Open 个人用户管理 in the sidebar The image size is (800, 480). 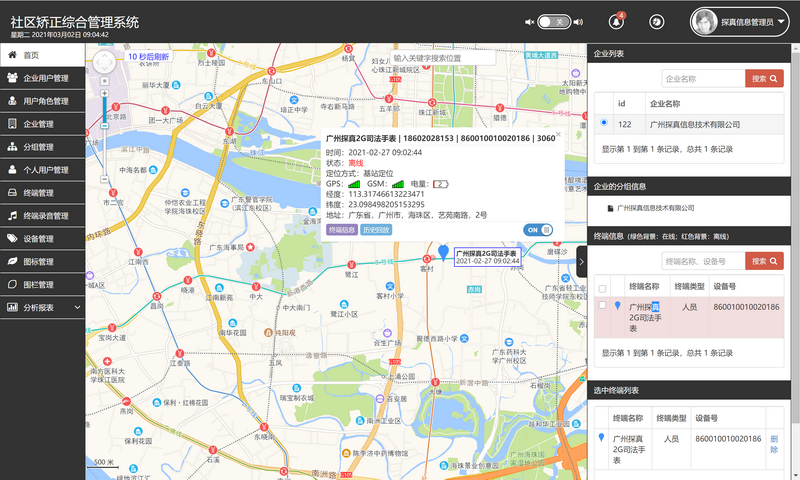[x=42, y=170]
